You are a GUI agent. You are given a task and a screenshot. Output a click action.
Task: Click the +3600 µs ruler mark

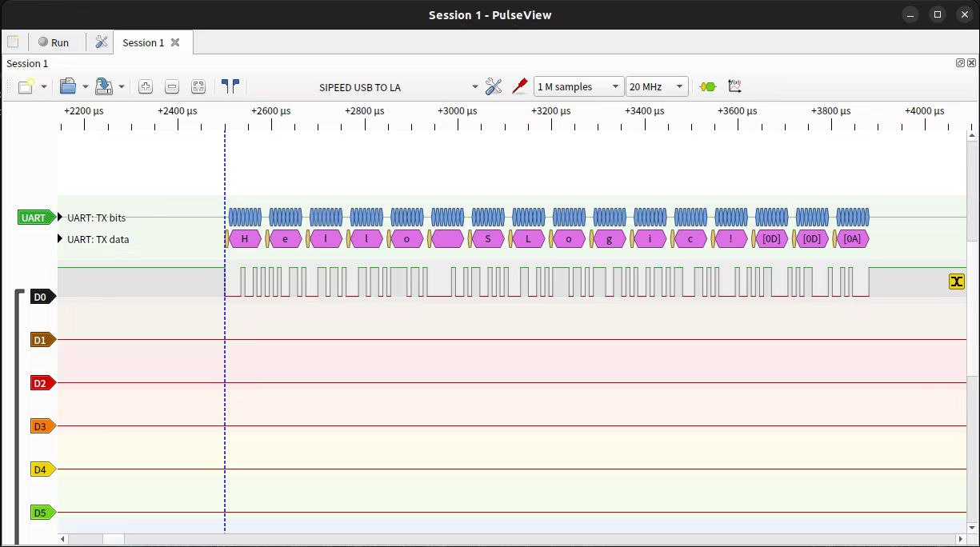click(738, 111)
